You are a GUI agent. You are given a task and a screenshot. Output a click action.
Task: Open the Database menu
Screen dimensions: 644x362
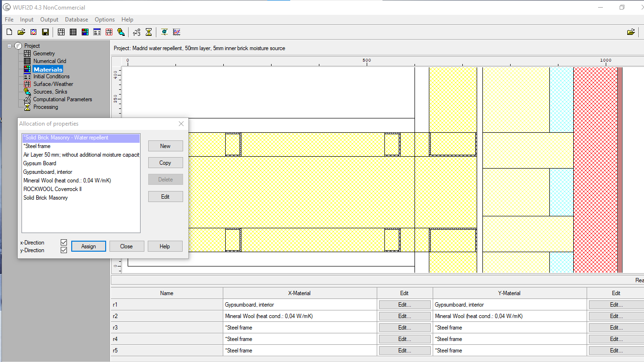(76, 20)
